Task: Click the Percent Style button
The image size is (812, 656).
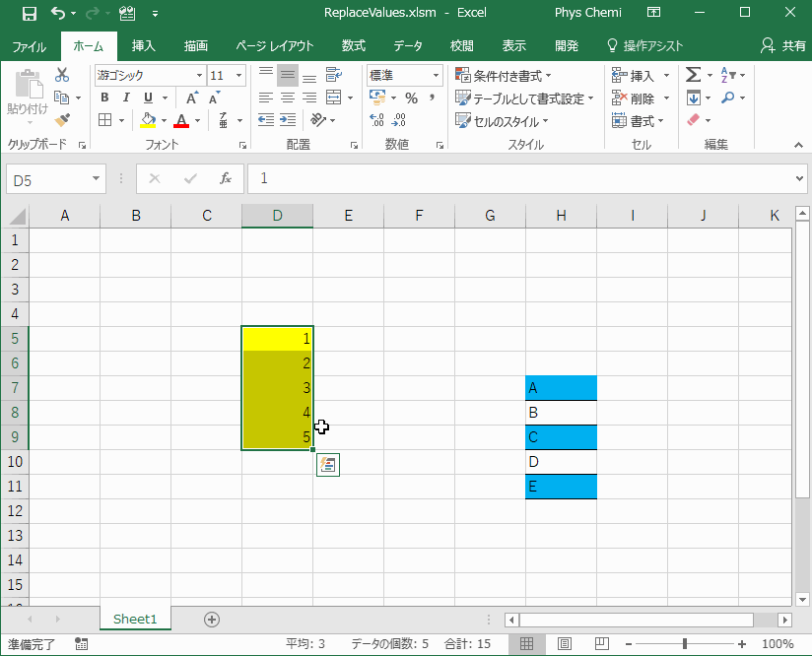Action: pos(411,98)
